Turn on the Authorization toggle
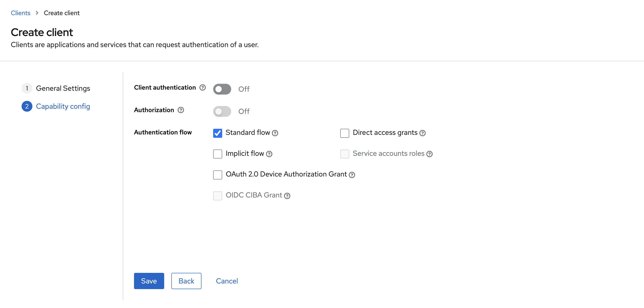Viewport: 644px width, 308px height. tap(222, 111)
